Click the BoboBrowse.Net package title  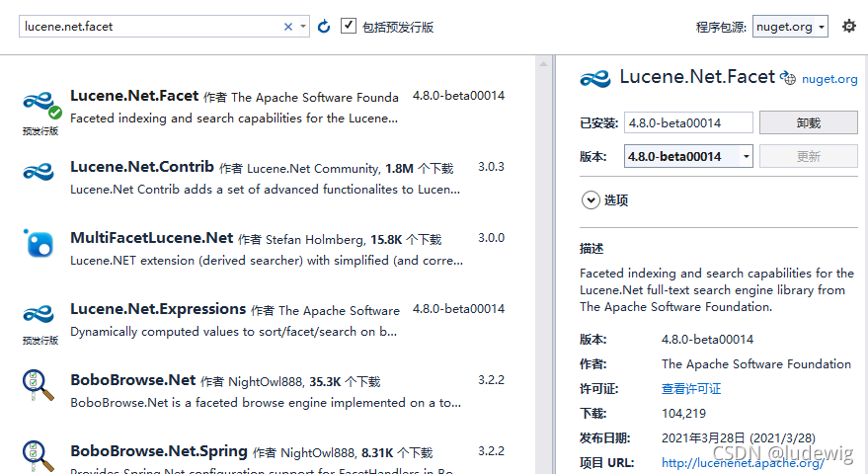pos(133,380)
